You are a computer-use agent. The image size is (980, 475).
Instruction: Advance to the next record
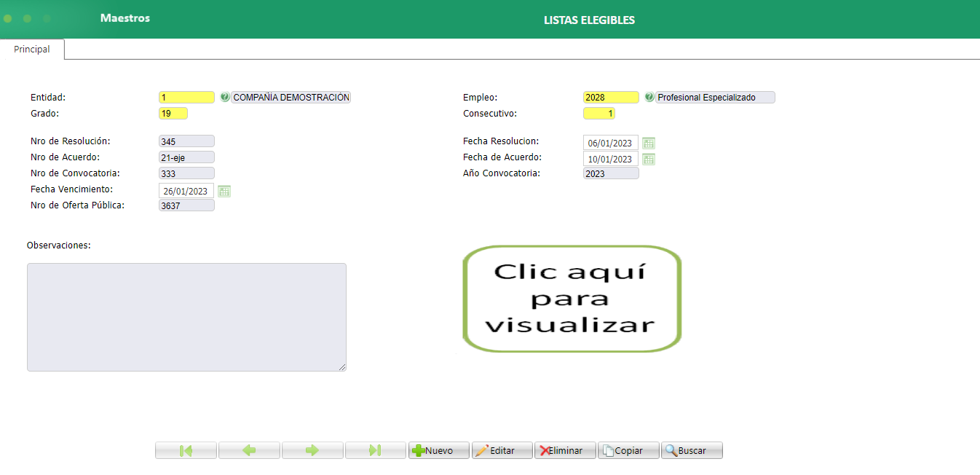pyautogui.click(x=312, y=450)
